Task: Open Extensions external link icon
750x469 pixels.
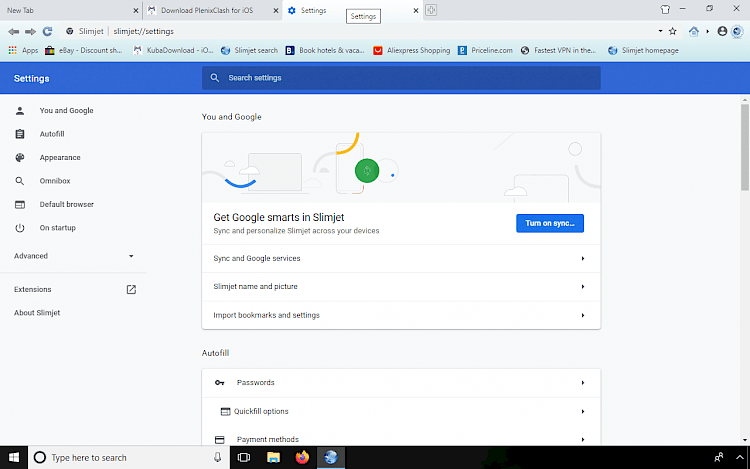Action: pyautogui.click(x=131, y=289)
